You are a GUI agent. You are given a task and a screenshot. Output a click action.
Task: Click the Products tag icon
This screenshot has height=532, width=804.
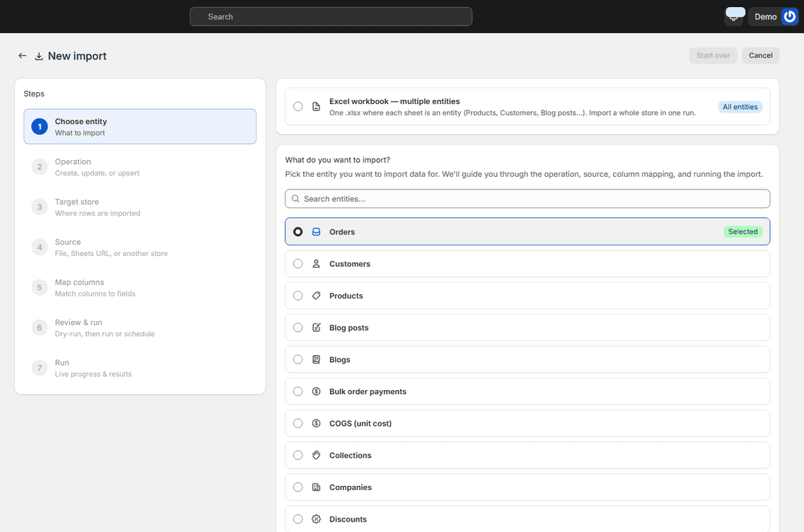pyautogui.click(x=317, y=296)
